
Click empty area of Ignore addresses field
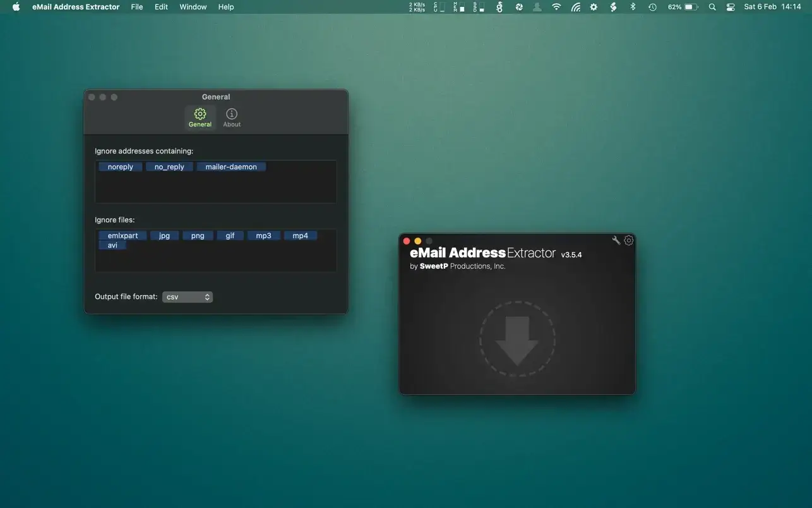coord(215,190)
